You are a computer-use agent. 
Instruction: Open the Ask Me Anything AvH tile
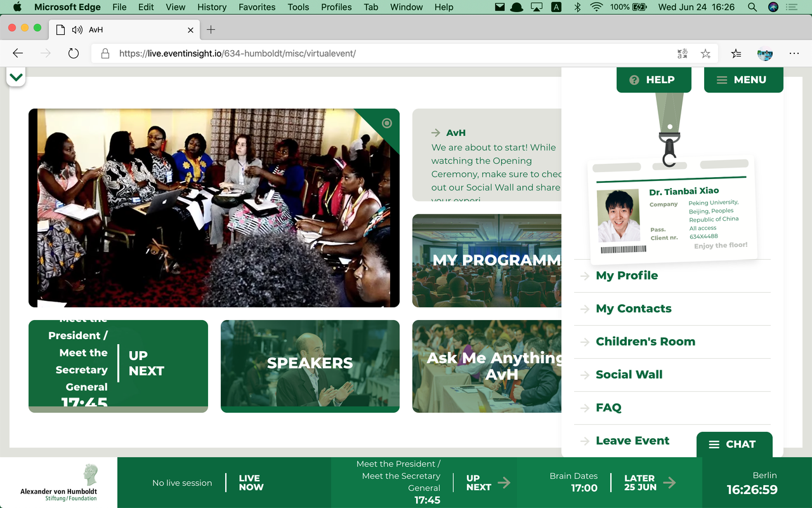487,366
